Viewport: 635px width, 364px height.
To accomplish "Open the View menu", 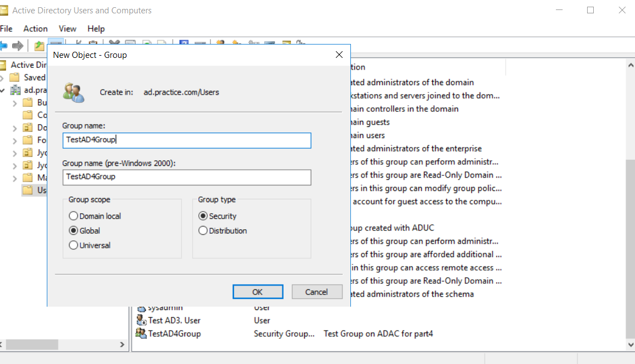I will point(67,29).
